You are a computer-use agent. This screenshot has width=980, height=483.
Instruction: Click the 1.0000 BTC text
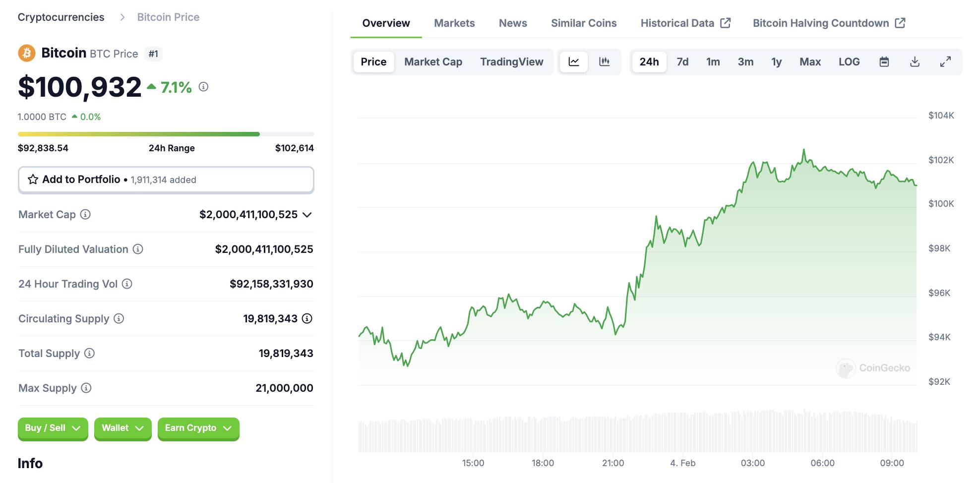[x=42, y=117]
